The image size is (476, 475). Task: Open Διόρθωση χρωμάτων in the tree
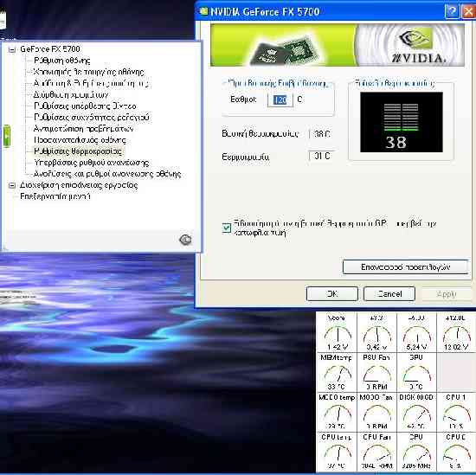tap(71, 94)
